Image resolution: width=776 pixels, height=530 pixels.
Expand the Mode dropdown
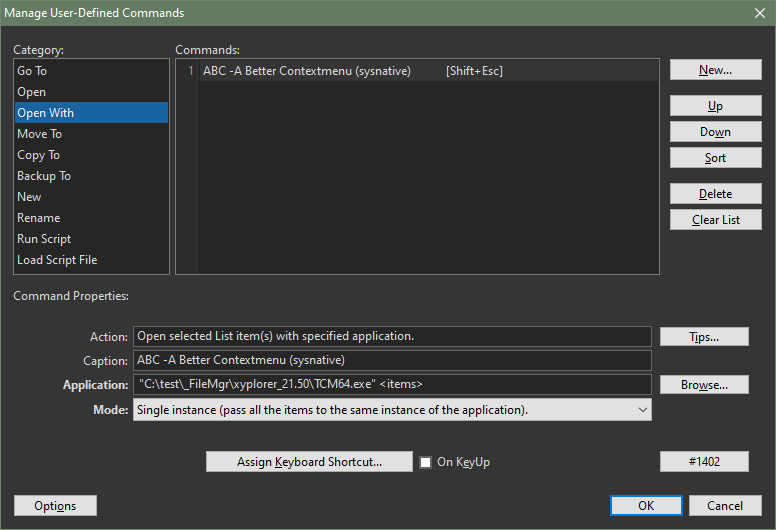point(392,410)
